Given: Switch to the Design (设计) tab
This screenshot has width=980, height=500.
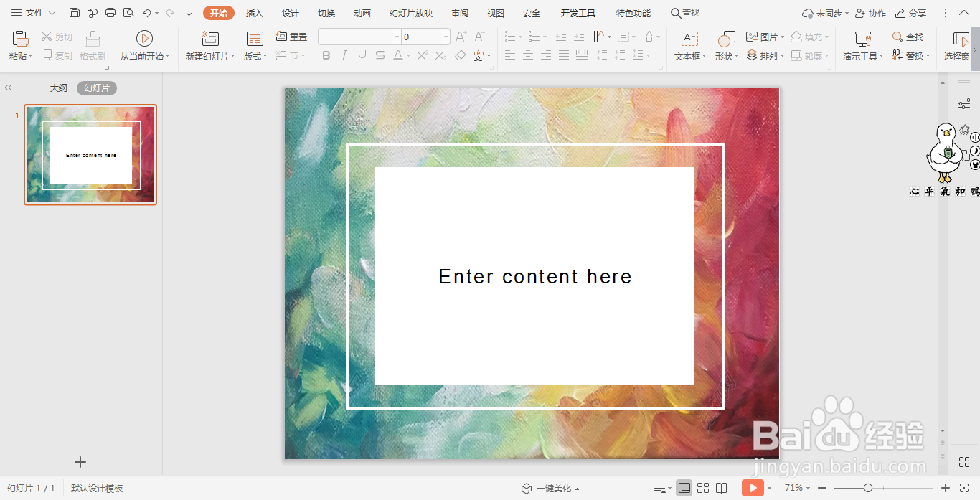Looking at the screenshot, I should [291, 13].
